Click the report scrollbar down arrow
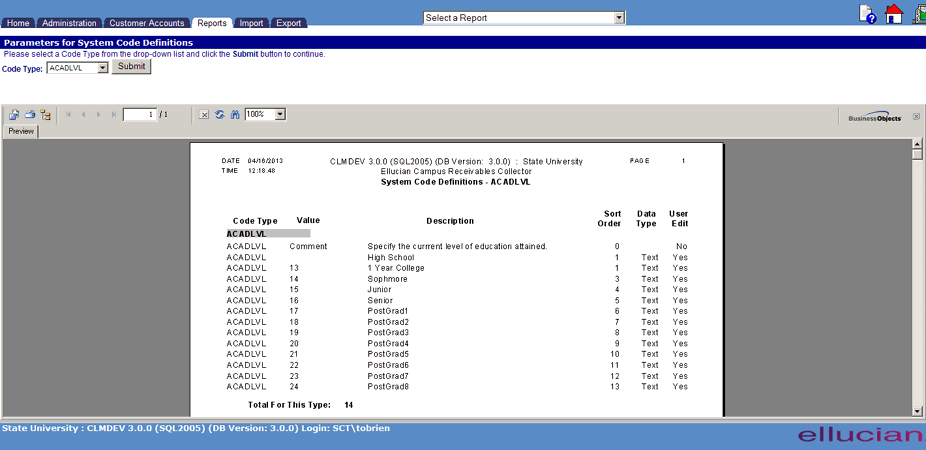Viewport: 926px width, 450px height. point(917,411)
